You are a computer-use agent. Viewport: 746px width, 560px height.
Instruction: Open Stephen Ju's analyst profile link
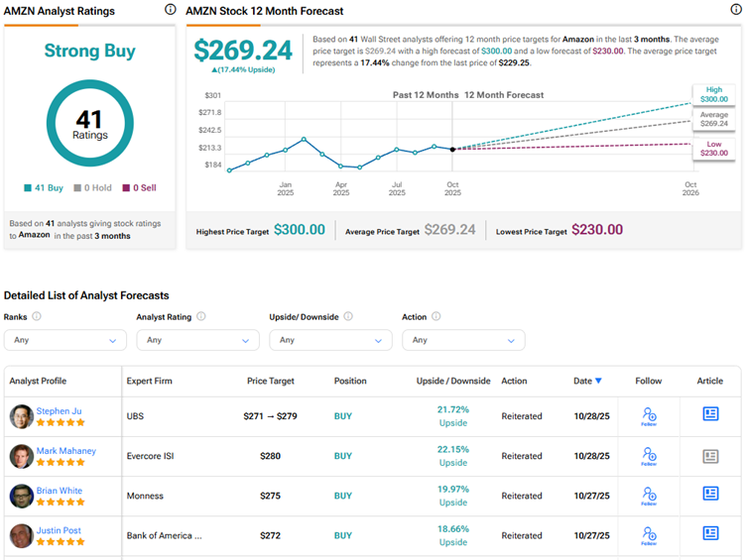click(60, 410)
